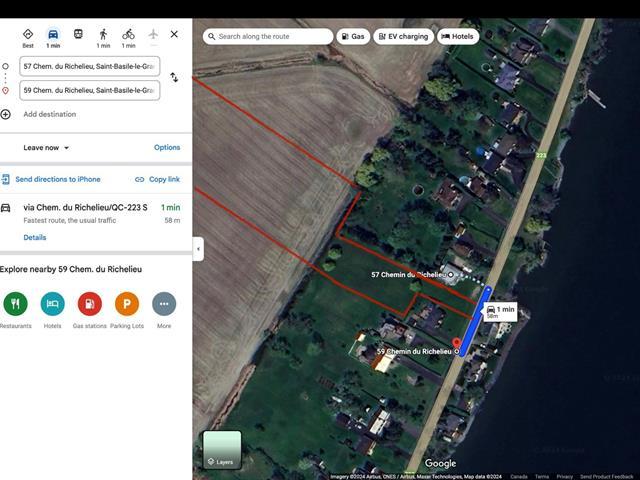Select the Driving travel mode

click(x=53, y=38)
